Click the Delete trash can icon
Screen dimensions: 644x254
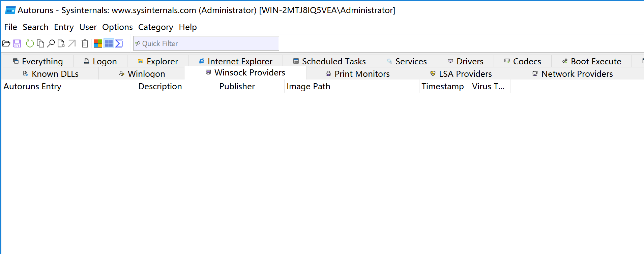tap(85, 43)
